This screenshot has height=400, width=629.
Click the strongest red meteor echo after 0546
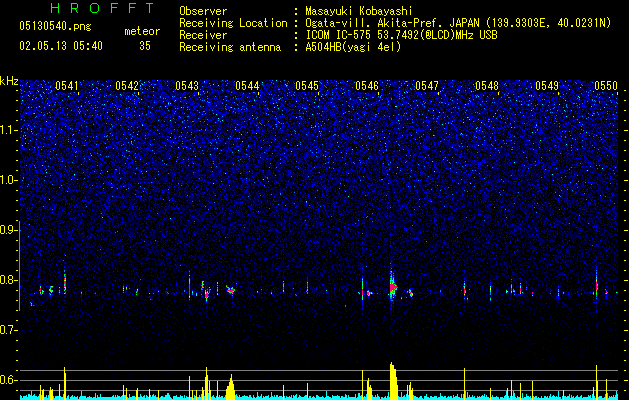(393, 287)
